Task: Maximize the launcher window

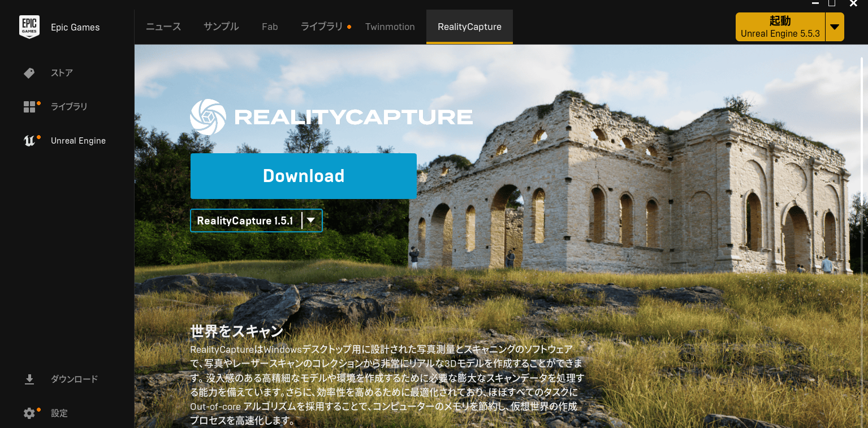Action: pyautogui.click(x=832, y=3)
